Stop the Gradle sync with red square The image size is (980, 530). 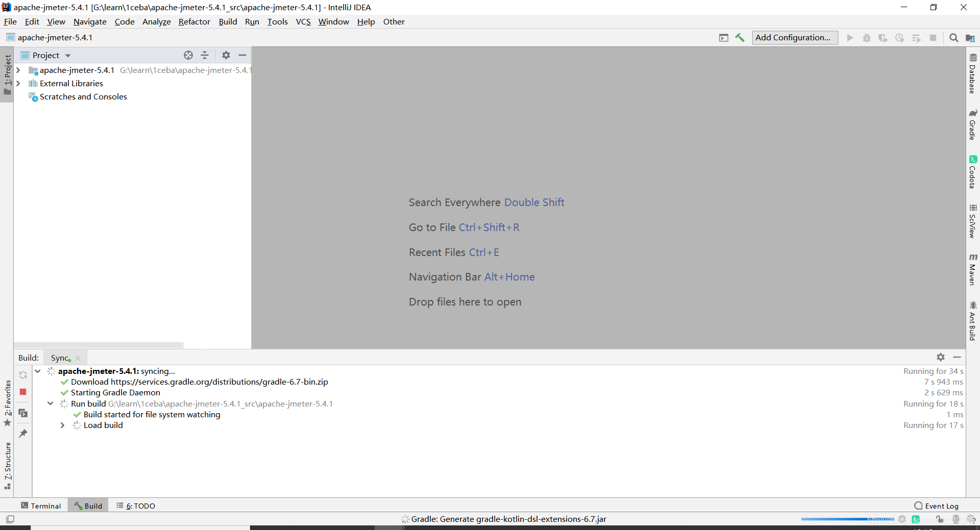point(23,392)
